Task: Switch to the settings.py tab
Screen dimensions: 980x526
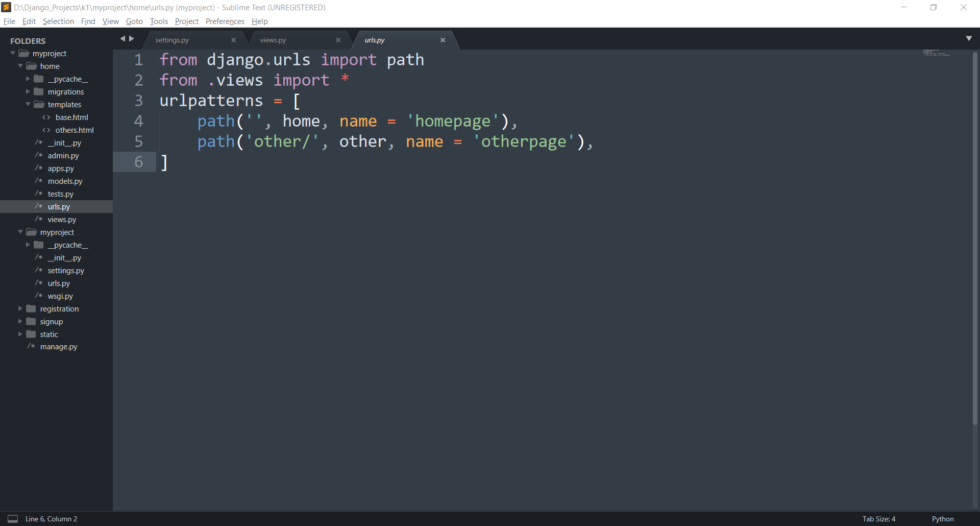Action: click(x=172, y=40)
